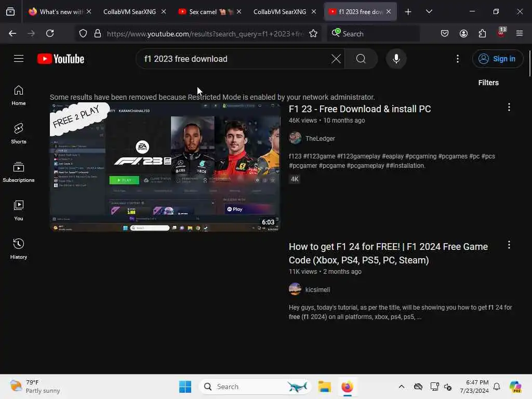Click the Firefox Search box
The height and width of the screenshot is (399, 532).
coord(373,34)
